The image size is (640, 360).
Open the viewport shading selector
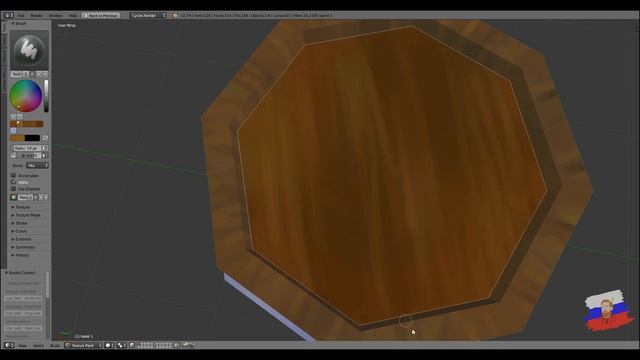tap(110, 345)
